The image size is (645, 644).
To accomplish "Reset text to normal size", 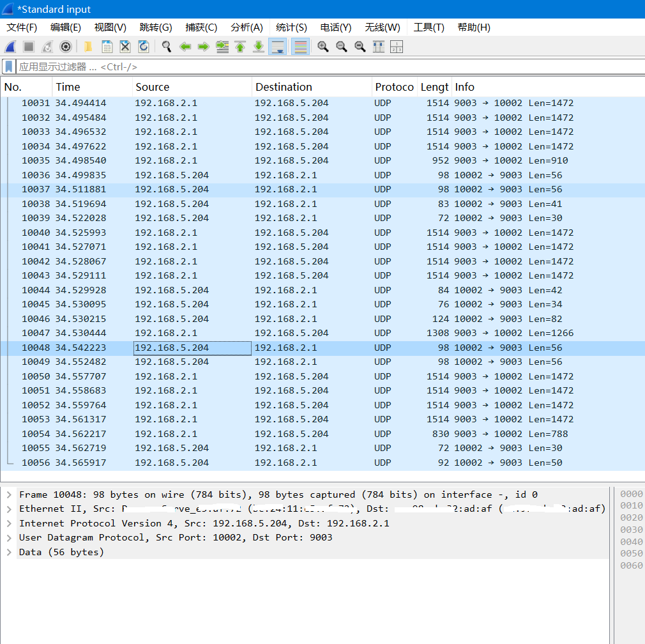I will click(360, 47).
